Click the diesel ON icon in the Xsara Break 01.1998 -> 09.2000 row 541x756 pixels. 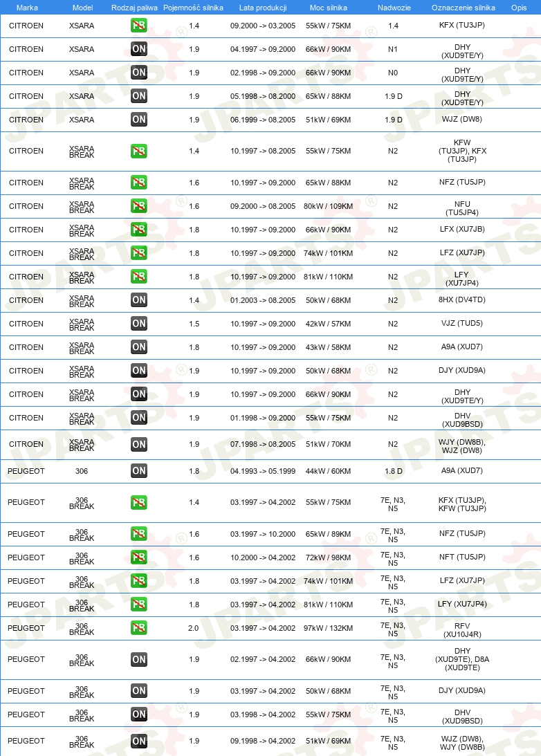(139, 418)
